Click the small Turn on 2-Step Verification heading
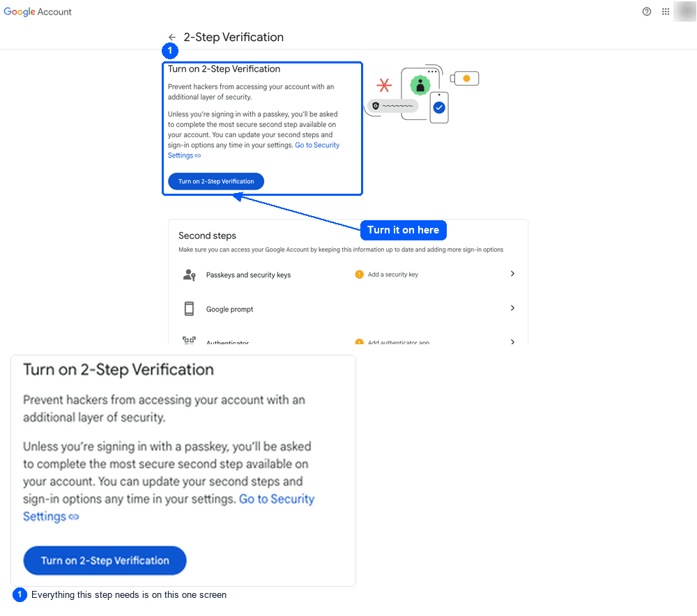The height and width of the screenshot is (616, 697). (224, 69)
